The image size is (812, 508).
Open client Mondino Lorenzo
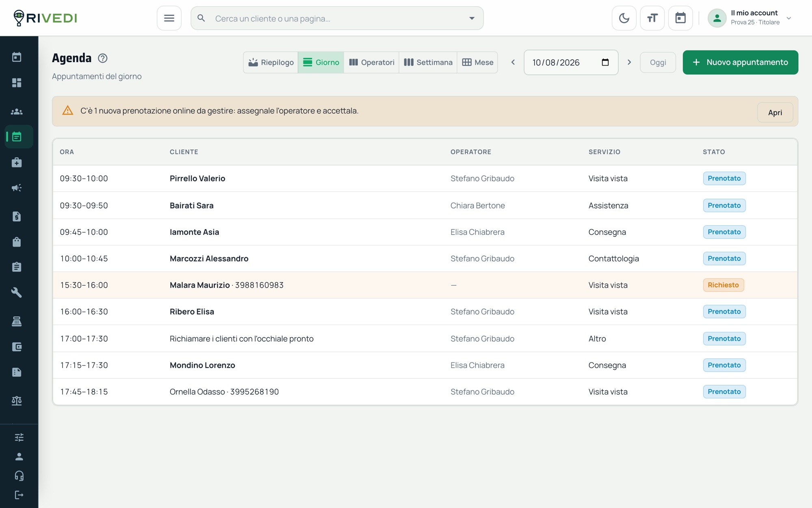pos(202,365)
